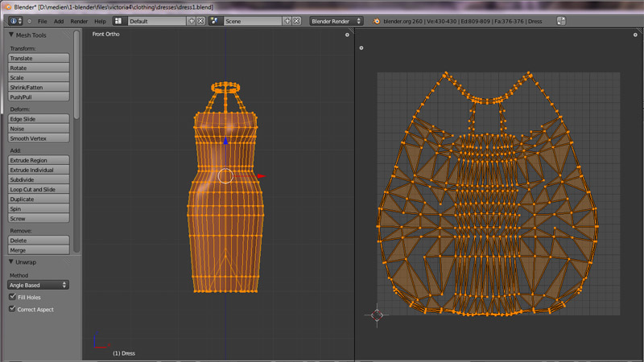644x362 pixels.
Task: Open the File menu
Action: [x=42, y=21]
